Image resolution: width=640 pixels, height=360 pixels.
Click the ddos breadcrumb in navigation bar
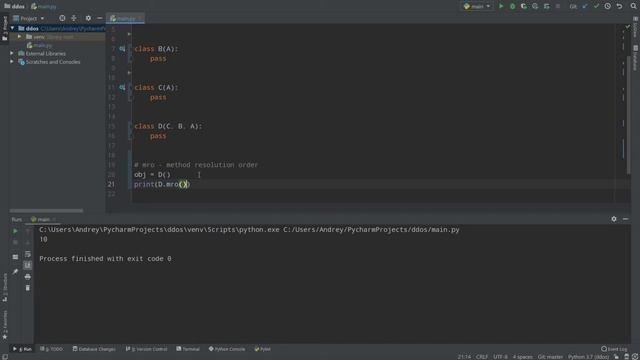(15, 6)
